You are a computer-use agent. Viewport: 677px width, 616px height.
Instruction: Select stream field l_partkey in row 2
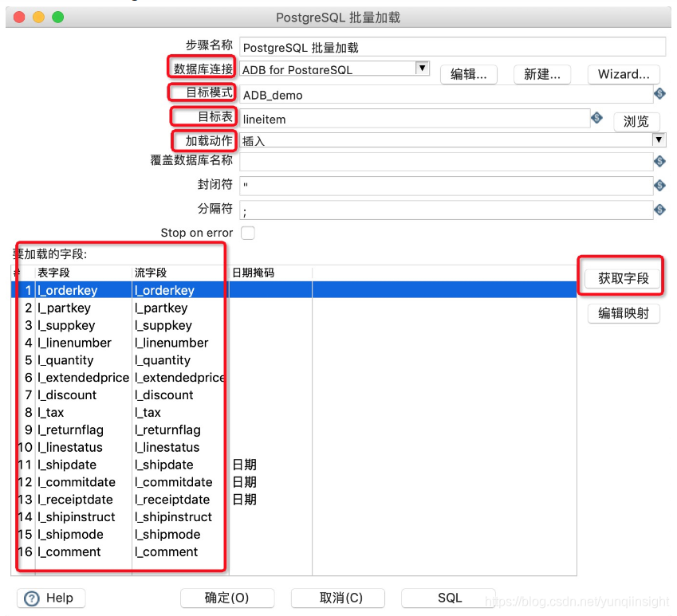pos(161,308)
